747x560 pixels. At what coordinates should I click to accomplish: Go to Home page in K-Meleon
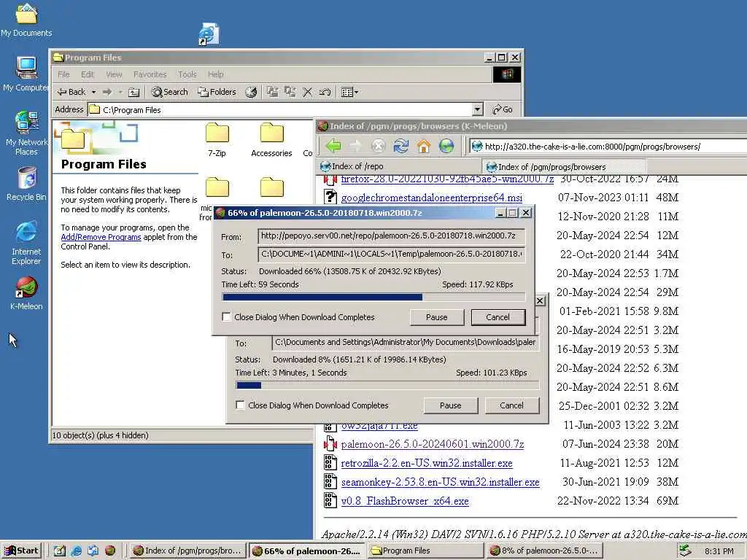(424, 146)
